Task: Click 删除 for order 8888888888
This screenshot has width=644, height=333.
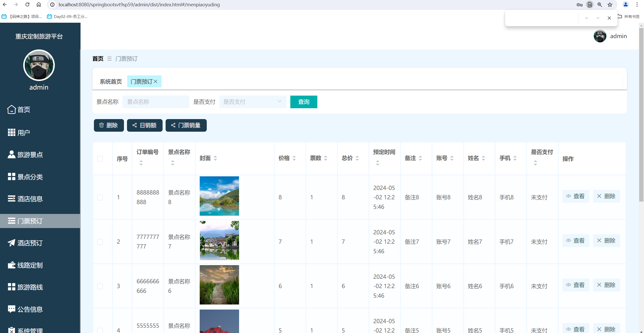Action: [x=606, y=196]
